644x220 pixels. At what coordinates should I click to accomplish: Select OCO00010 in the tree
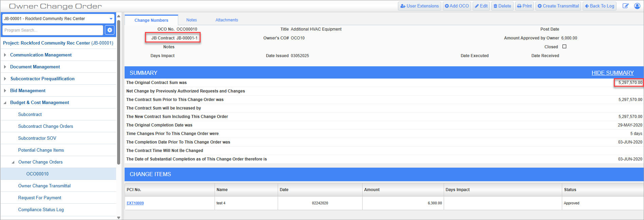(x=58, y=174)
